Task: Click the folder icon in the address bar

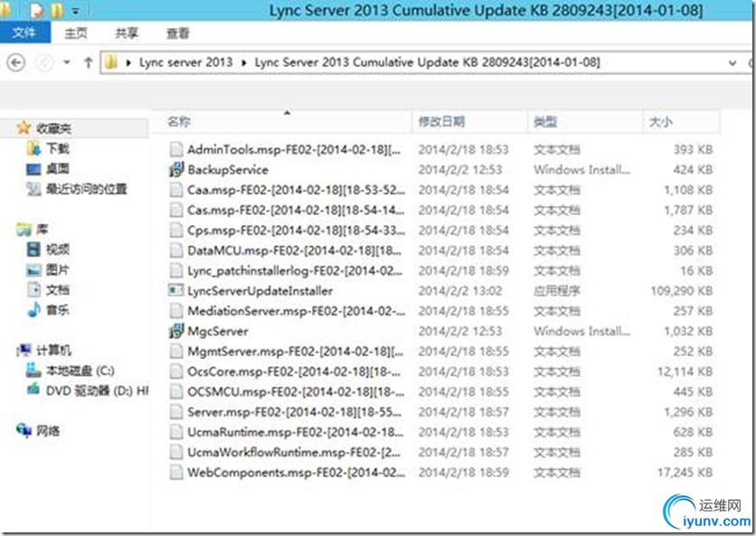Action: coord(111,62)
